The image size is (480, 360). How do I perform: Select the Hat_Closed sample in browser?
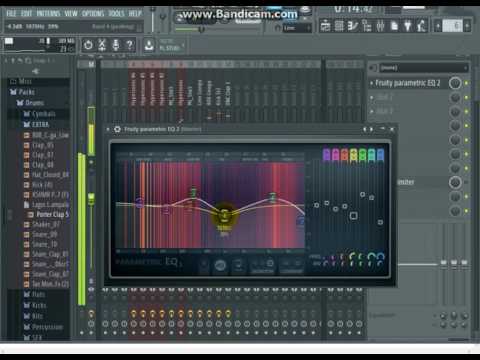(47, 175)
